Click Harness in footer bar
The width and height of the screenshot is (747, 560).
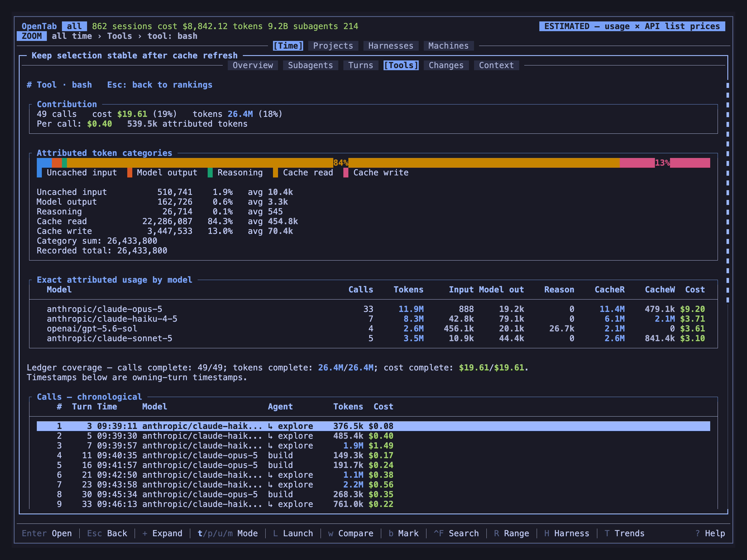pos(567,533)
